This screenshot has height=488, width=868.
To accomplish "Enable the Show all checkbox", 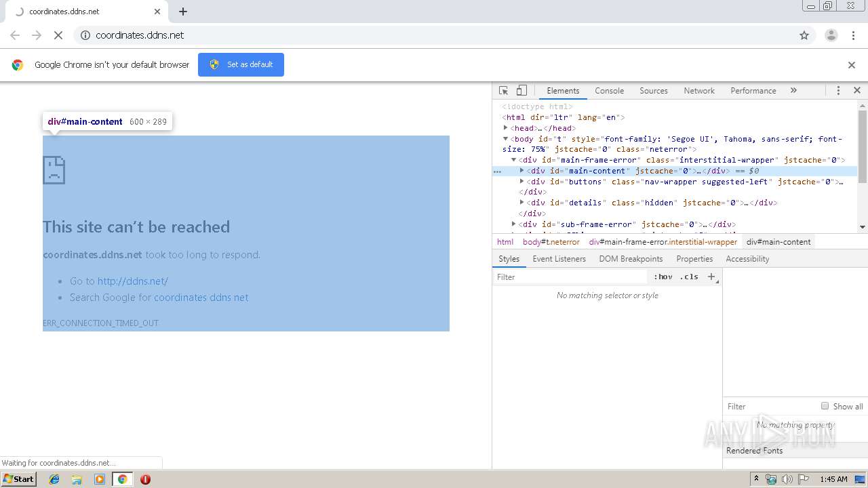I will coord(825,406).
